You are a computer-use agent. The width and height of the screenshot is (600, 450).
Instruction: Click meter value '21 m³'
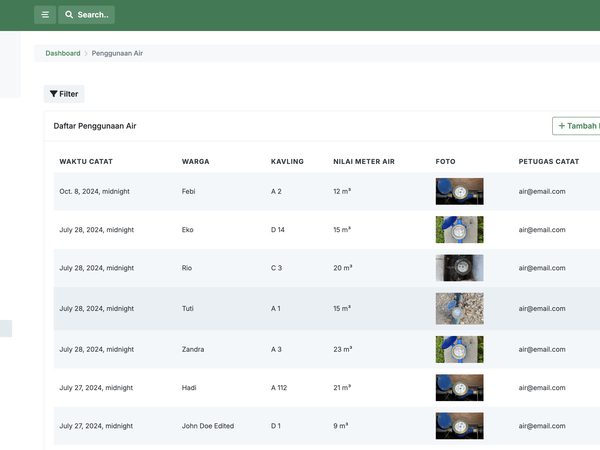(x=342, y=388)
